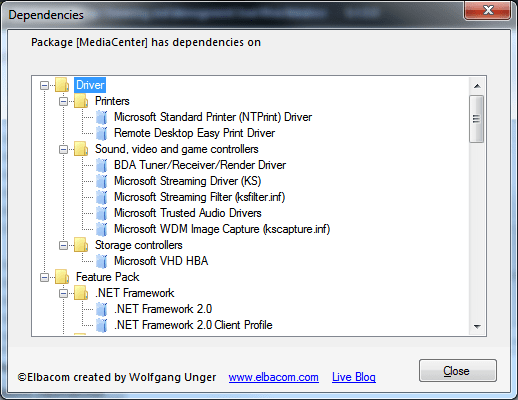Collapse the Printers node
Screen dimensions: 518x400
coord(63,102)
